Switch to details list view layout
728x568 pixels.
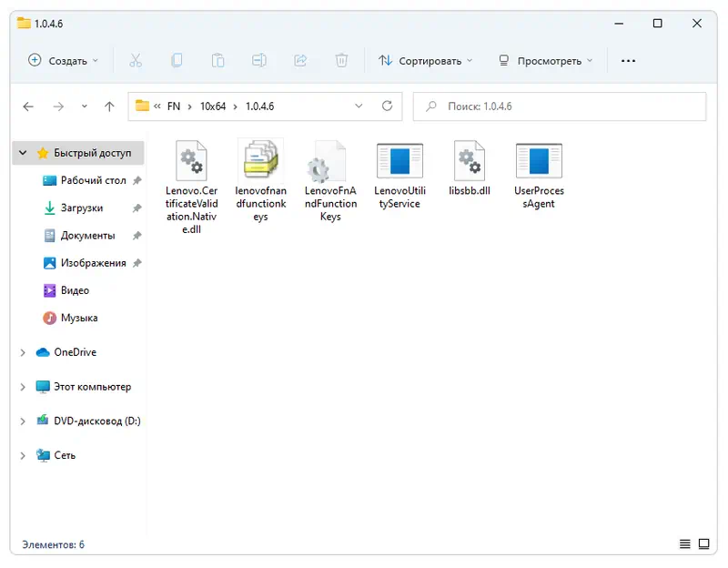pyautogui.click(x=685, y=544)
